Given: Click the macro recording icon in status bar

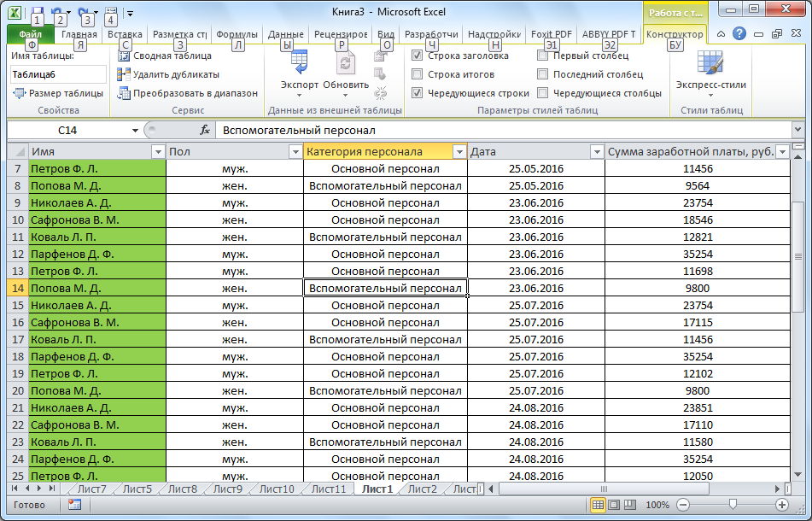Looking at the screenshot, I should pos(74,505).
